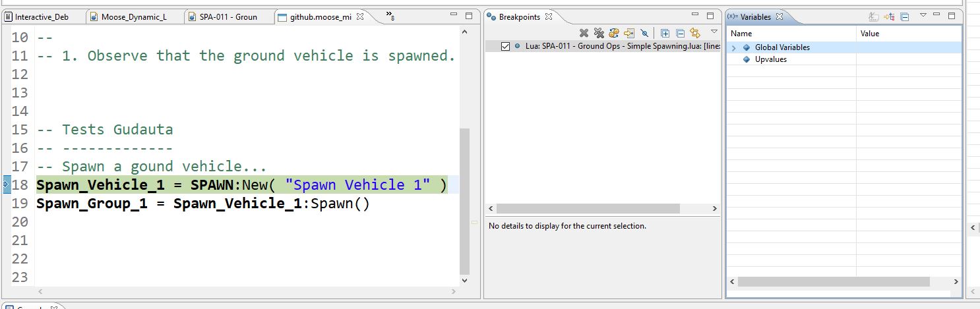The width and height of the screenshot is (980, 309).
Task: Click Expand All in Breakpoints toolbar
Action: pyautogui.click(x=665, y=33)
